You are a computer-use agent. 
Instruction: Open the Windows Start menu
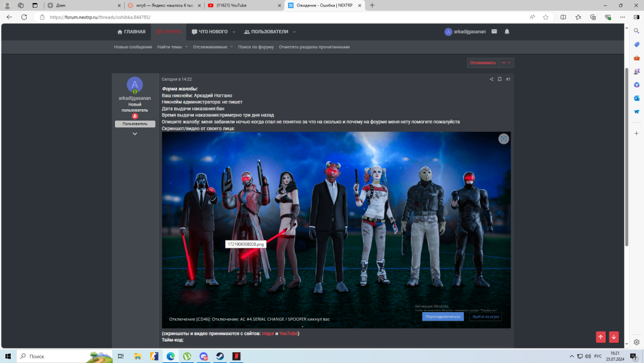(8, 356)
